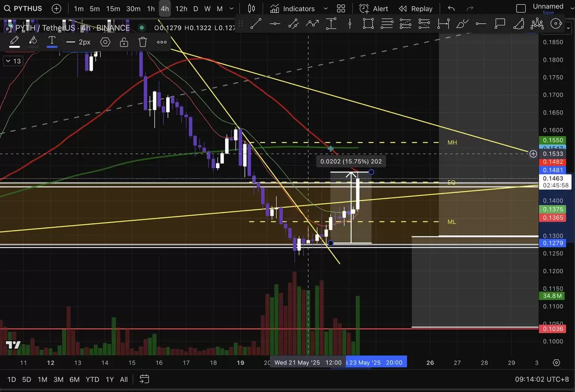
Task: Create a new Alert
Action: point(374,9)
